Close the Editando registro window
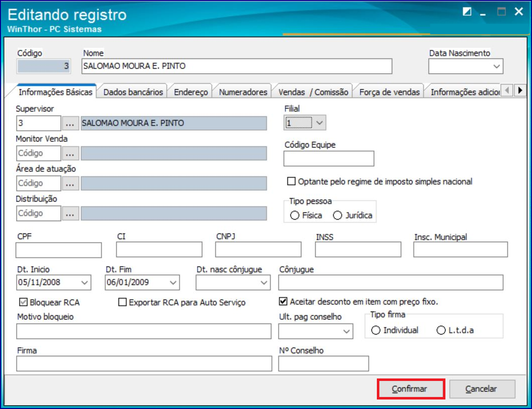532x409 pixels. click(x=519, y=12)
